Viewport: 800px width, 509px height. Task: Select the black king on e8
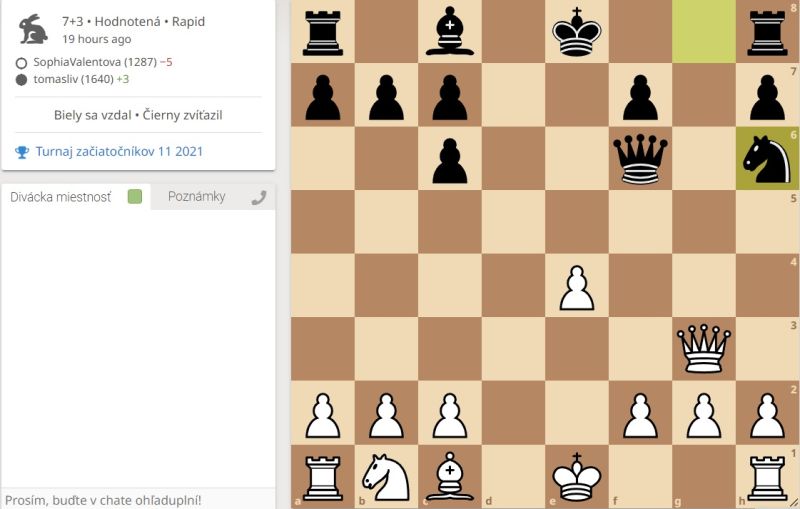pos(576,31)
